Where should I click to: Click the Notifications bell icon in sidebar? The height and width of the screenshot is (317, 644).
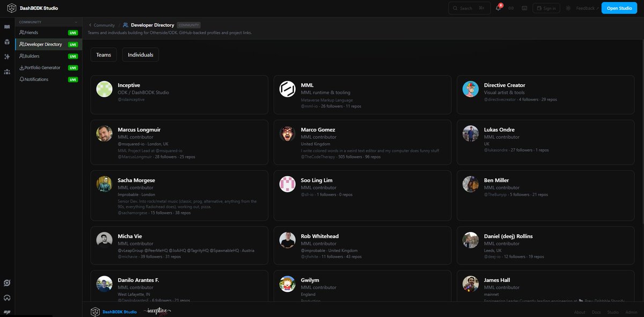point(21,80)
